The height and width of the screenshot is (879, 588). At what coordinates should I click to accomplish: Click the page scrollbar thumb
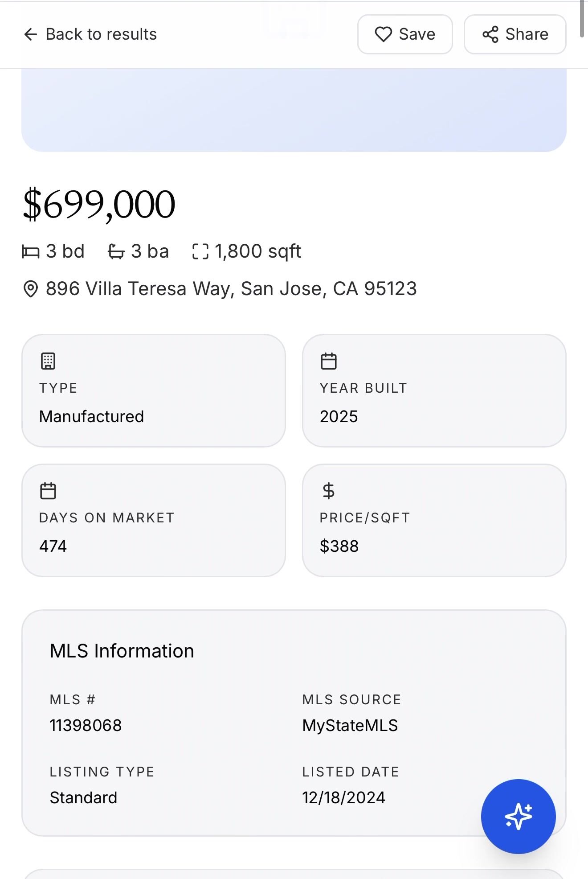click(x=582, y=18)
